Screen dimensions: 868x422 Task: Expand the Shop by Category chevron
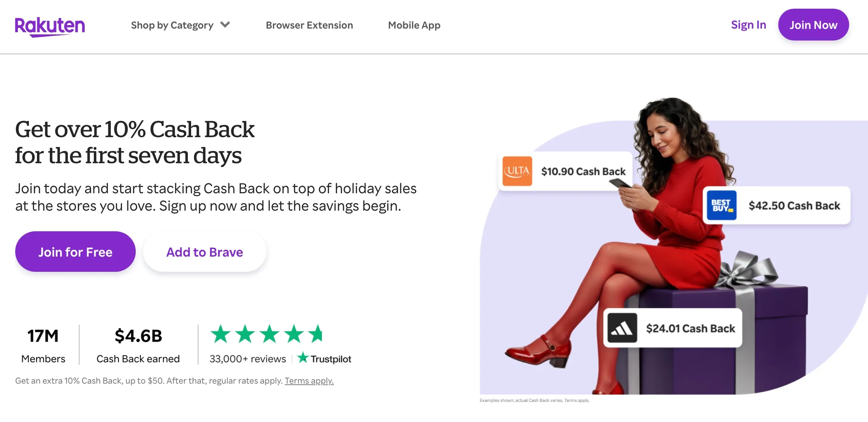pos(225,25)
